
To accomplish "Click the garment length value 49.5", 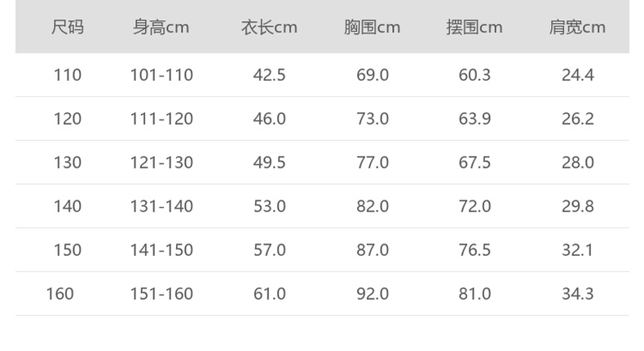I will coord(269,162).
